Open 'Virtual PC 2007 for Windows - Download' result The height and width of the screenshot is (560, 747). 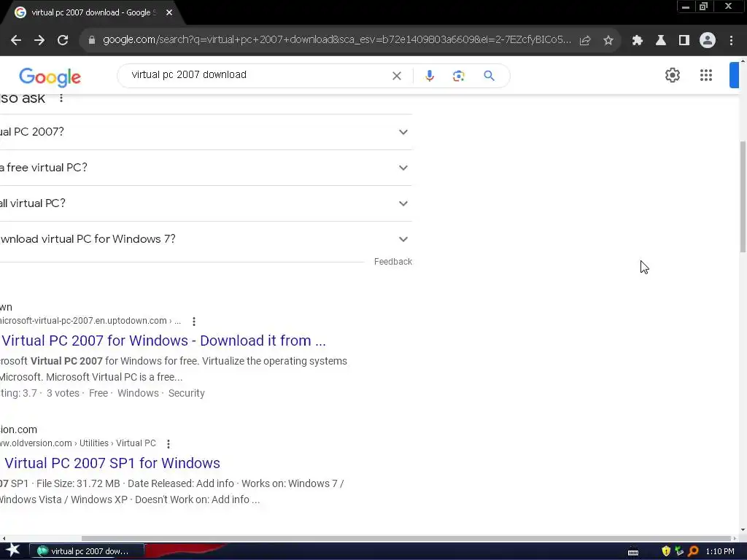click(163, 341)
